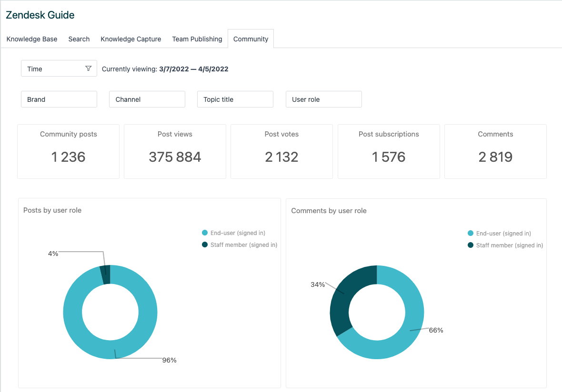Click the Post views metric card
This screenshot has height=392, width=562.
click(175, 151)
